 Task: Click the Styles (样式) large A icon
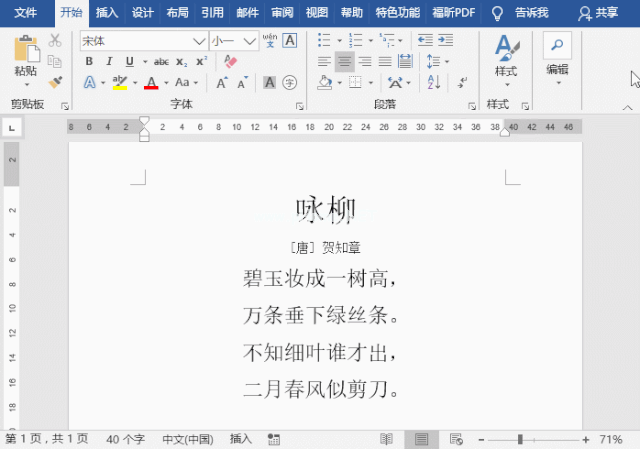coord(507,48)
